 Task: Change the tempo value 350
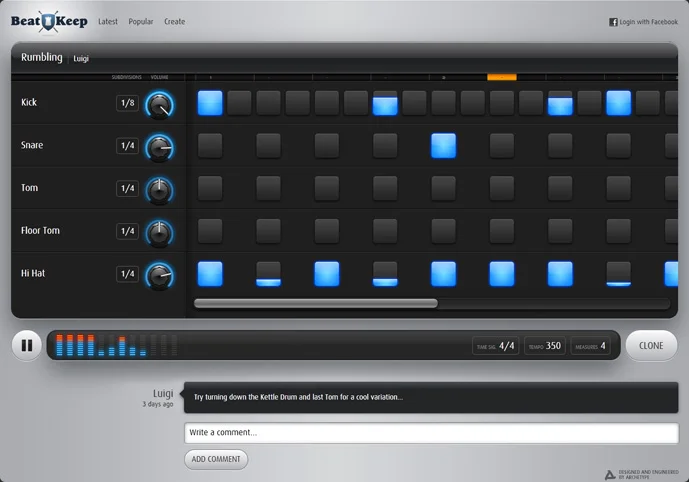[x=545, y=346]
